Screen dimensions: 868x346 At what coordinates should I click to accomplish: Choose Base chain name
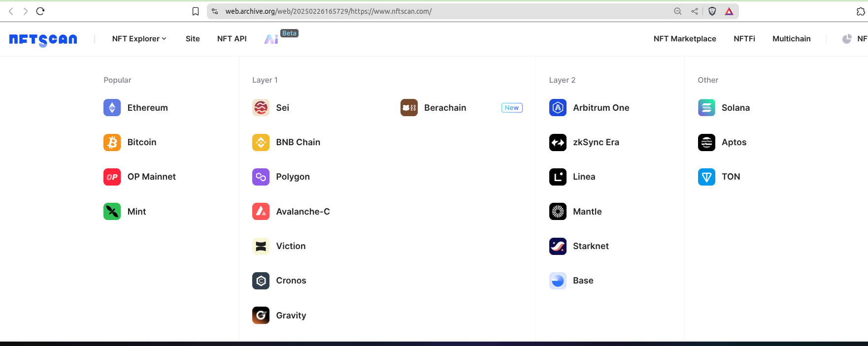click(x=583, y=281)
